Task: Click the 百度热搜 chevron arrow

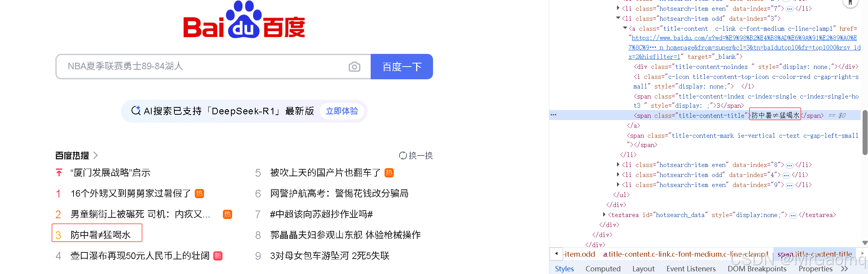Action: [95, 155]
